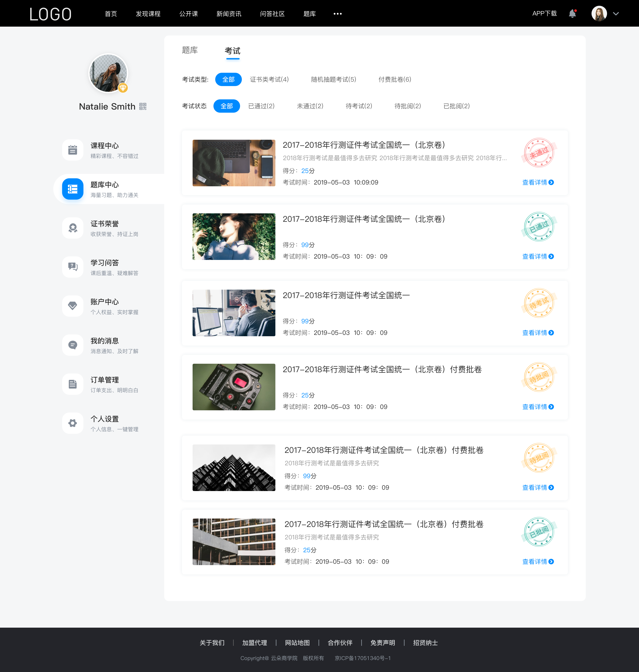
Task: Click the 我的消息 sidebar icon
Action: click(x=72, y=346)
